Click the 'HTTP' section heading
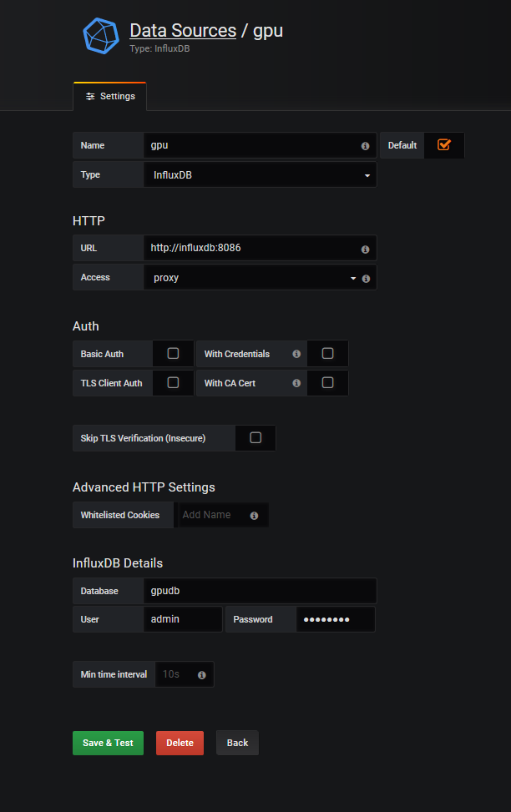Viewport: 511px width, 812px height. [x=89, y=221]
